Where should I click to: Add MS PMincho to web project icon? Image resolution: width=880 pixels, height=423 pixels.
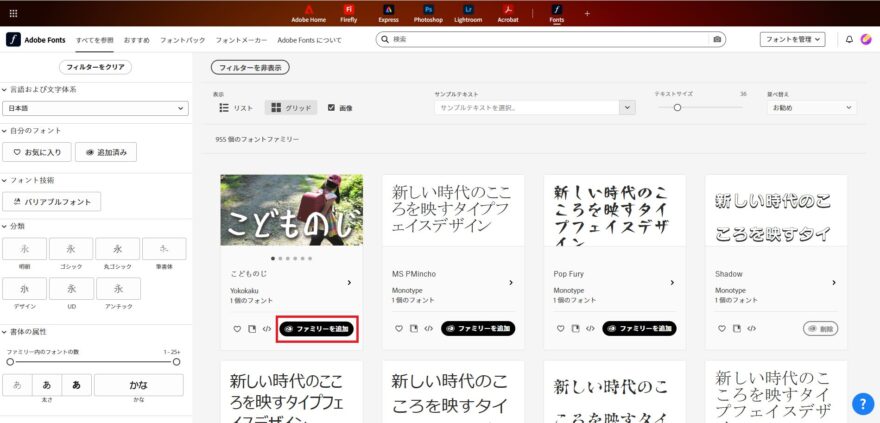414,329
